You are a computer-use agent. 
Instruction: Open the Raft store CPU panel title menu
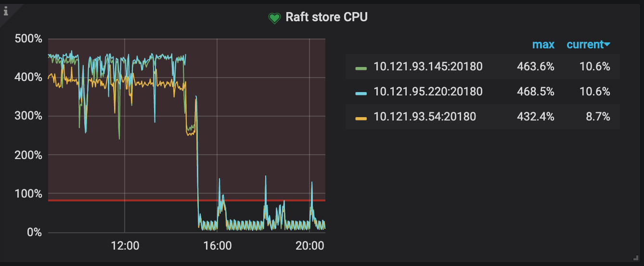pyautogui.click(x=326, y=17)
